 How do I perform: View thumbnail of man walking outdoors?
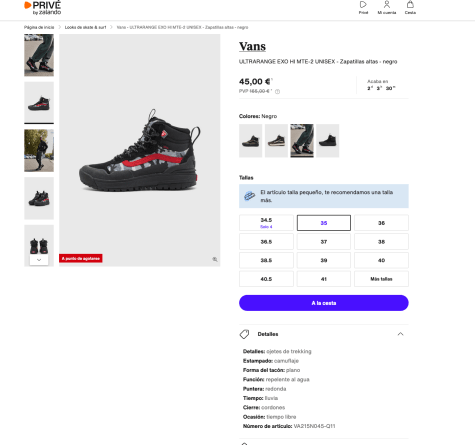(x=39, y=151)
